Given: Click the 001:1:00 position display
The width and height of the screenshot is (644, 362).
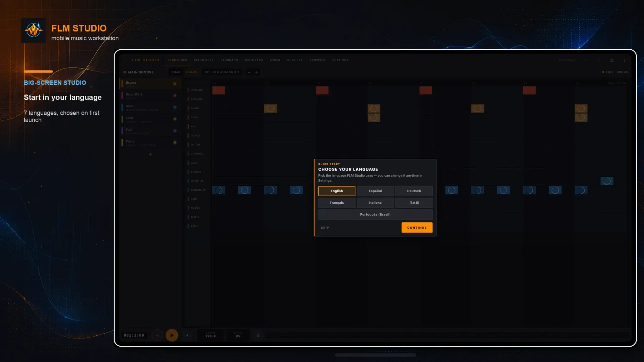Looking at the screenshot, I should coord(134,335).
